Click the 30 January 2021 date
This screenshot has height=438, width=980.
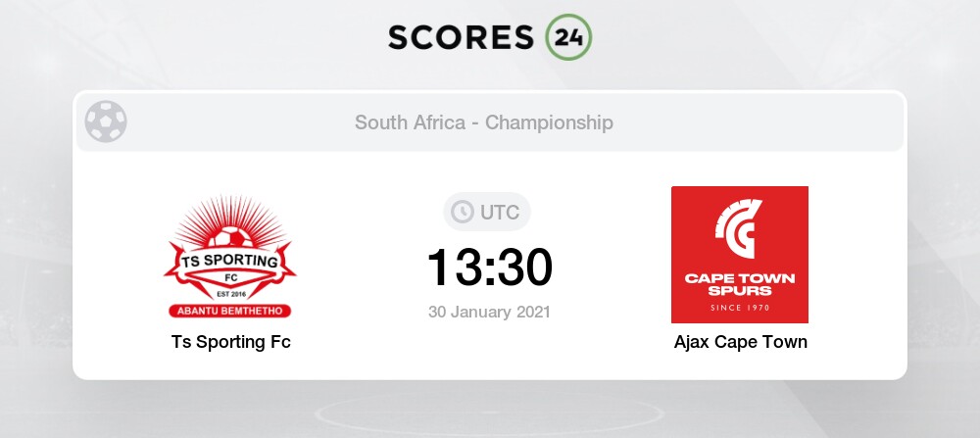489,312
